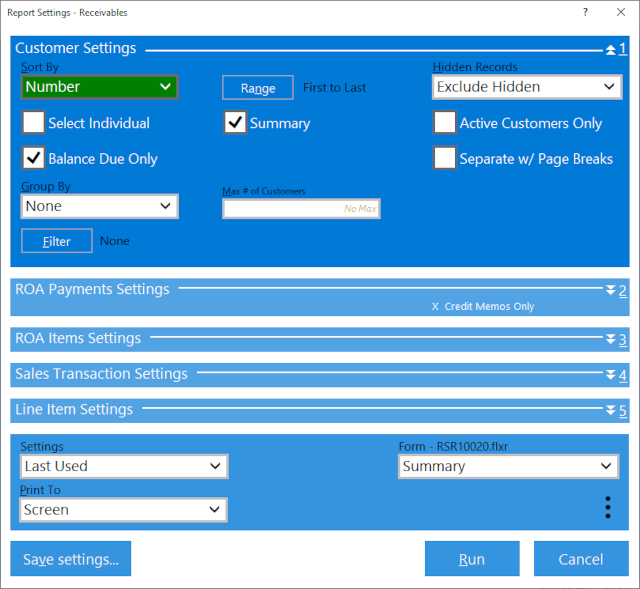Enable Active Customers Only checkbox
This screenshot has width=640, height=589.
point(445,123)
